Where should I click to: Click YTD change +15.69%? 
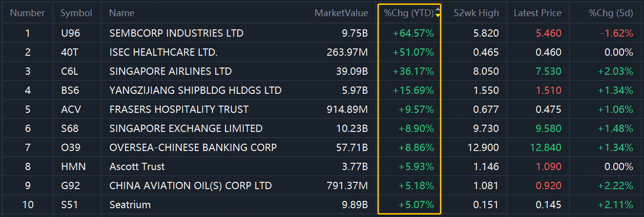click(x=413, y=90)
